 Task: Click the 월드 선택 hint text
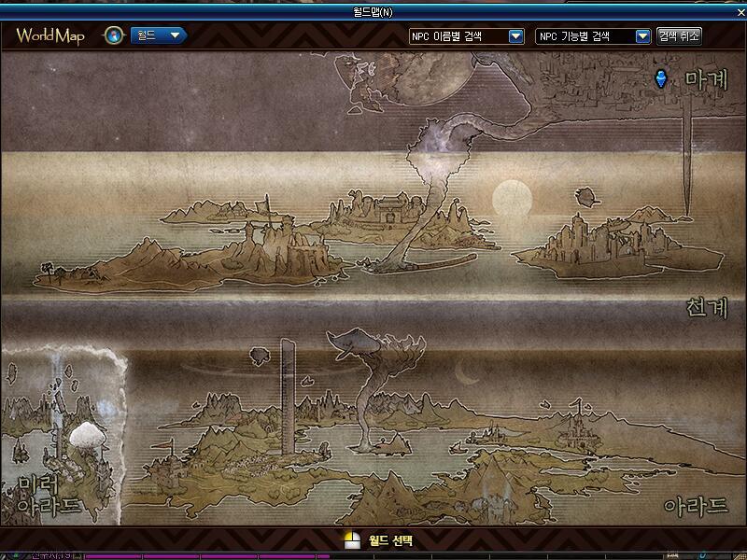pos(390,541)
